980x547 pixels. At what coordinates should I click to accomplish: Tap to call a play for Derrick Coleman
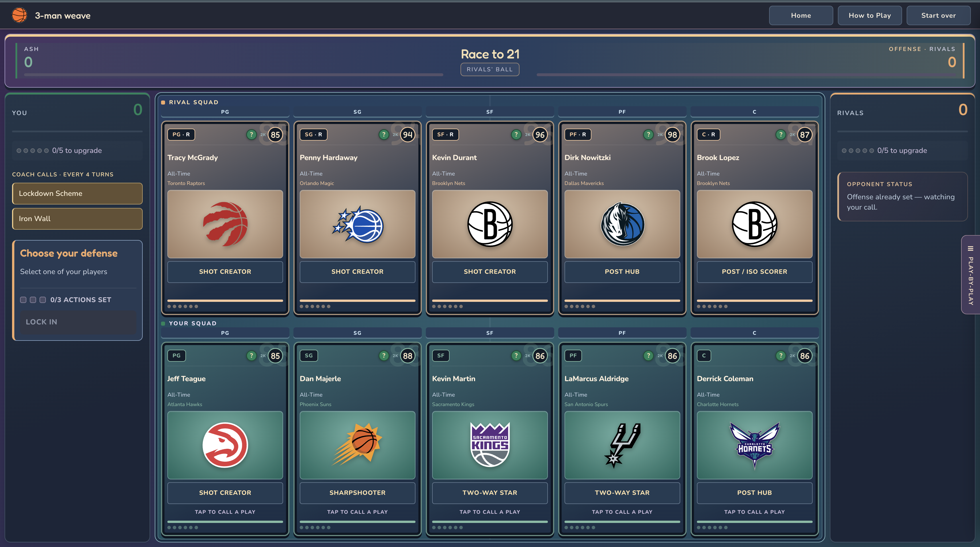tap(755, 512)
